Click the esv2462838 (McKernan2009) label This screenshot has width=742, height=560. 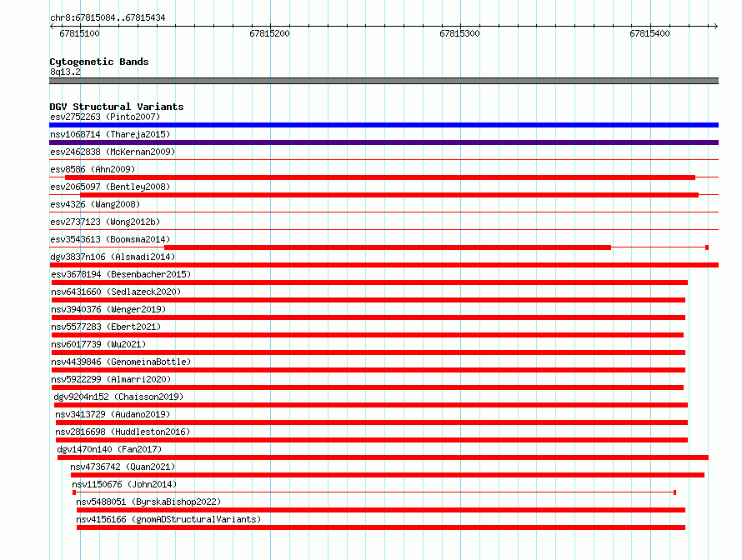(x=113, y=152)
